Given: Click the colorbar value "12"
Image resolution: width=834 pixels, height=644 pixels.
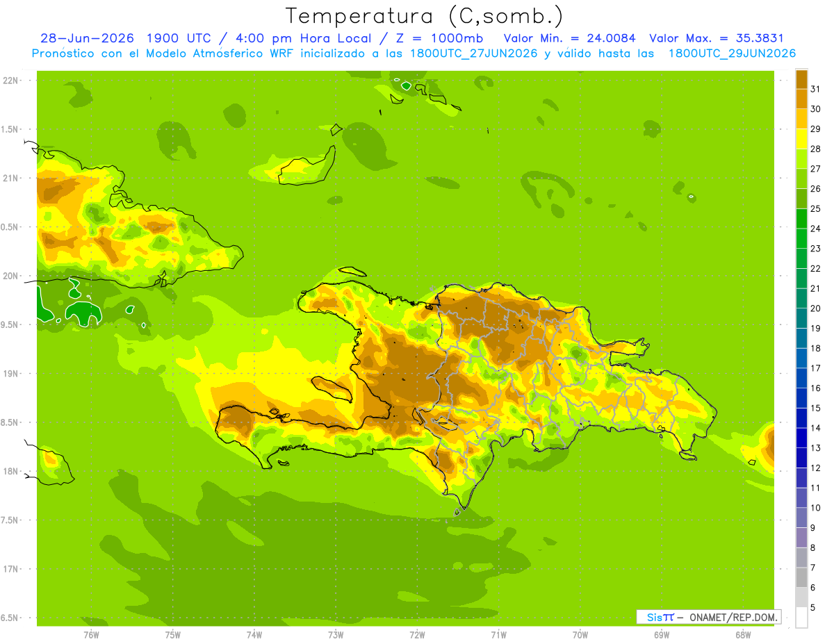Looking at the screenshot, I should (x=816, y=468).
